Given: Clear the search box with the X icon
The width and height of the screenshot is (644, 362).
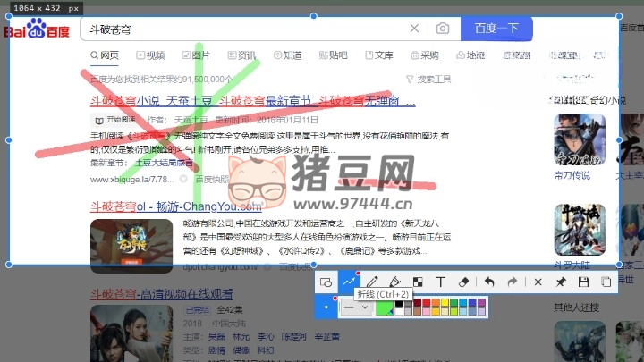Looking at the screenshot, I should tap(414, 29).
